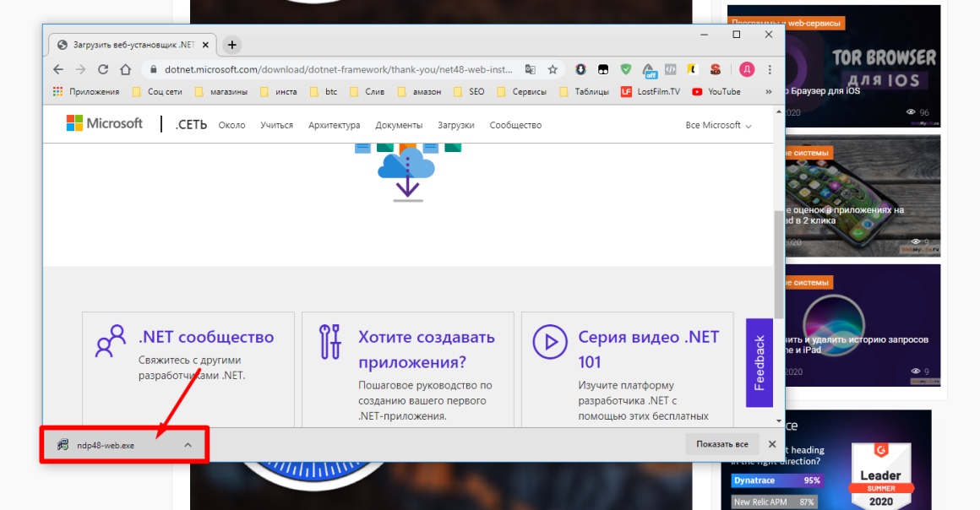Open the .СЕТЬ home link
980x510 pixels.
pos(191,125)
